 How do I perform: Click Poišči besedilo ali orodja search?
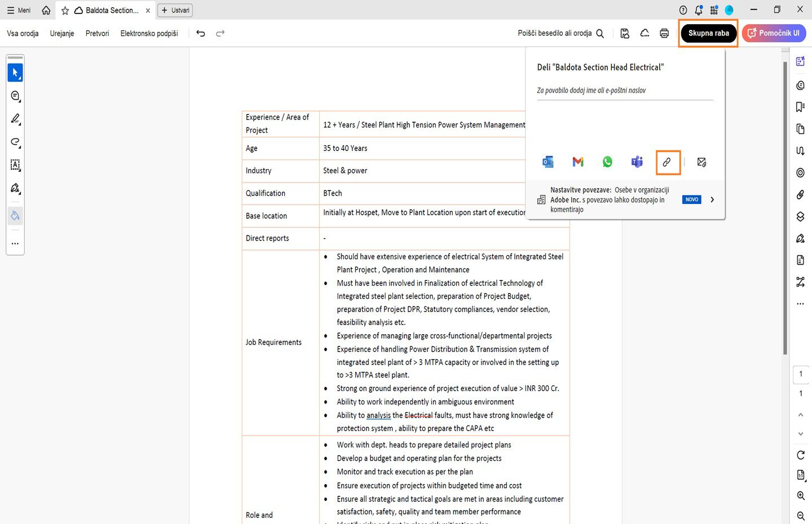561,33
